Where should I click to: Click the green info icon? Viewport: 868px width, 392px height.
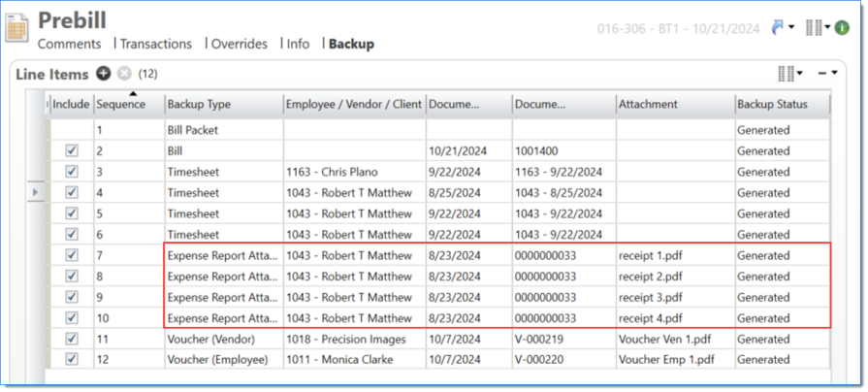point(843,27)
